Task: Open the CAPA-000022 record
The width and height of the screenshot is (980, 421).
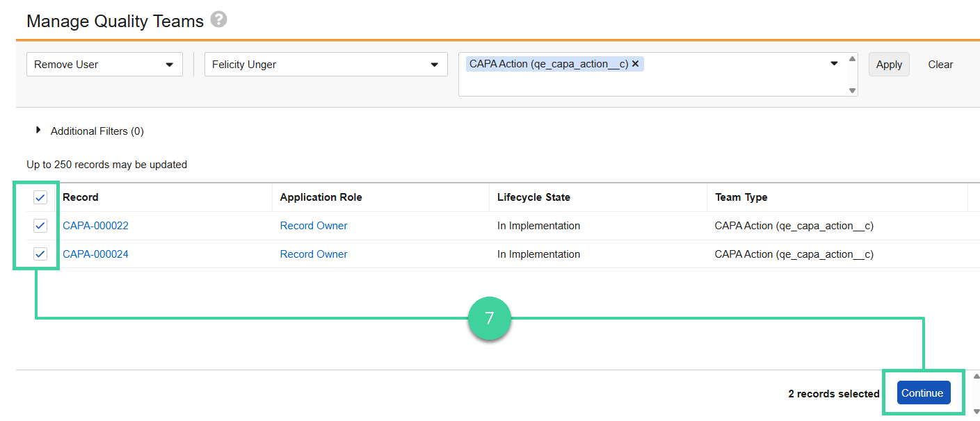Action: (95, 225)
